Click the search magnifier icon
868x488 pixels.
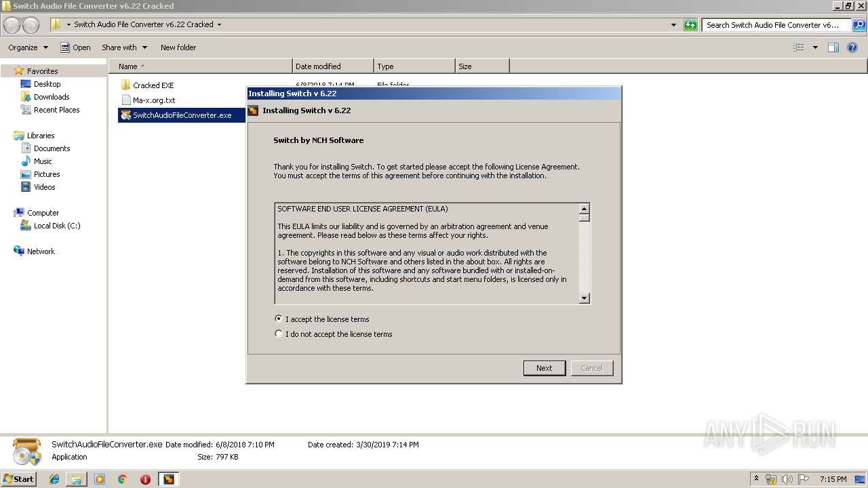[x=859, y=25]
